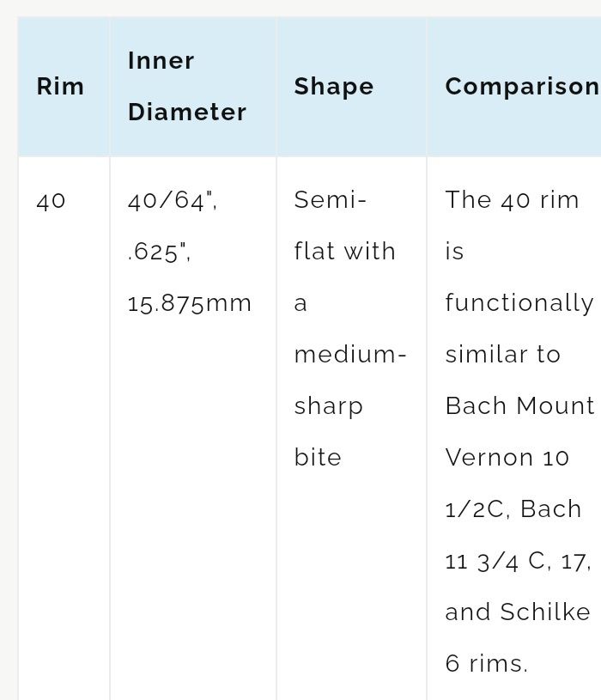Click the 'Bach Mount' text

click(x=519, y=406)
